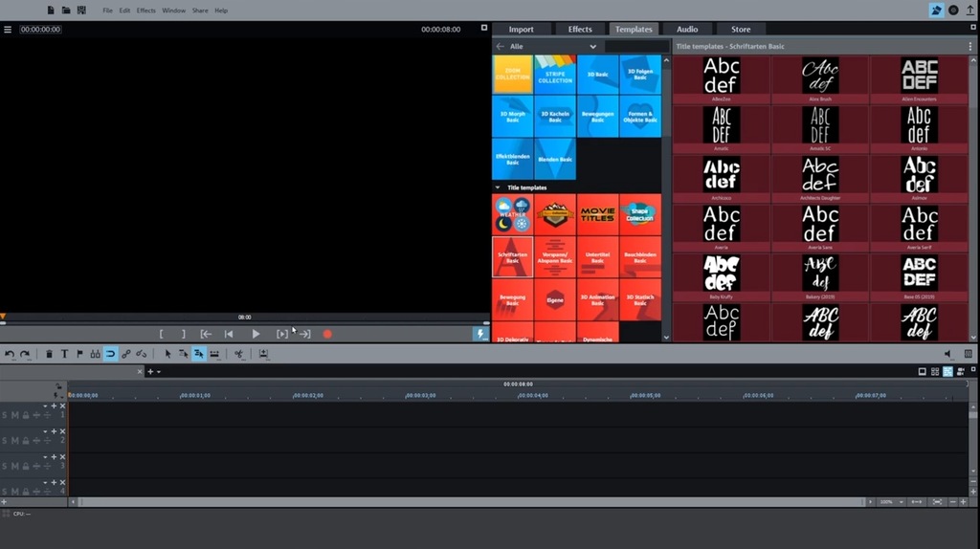Mute track 2 with M button
Screen dimensions: 980x549
click(x=15, y=441)
